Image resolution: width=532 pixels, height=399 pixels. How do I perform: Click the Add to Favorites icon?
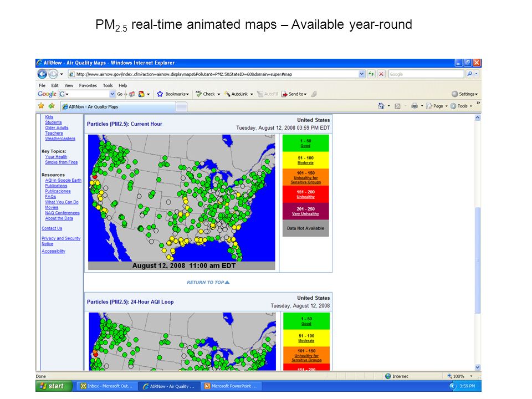pyautogui.click(x=52, y=106)
